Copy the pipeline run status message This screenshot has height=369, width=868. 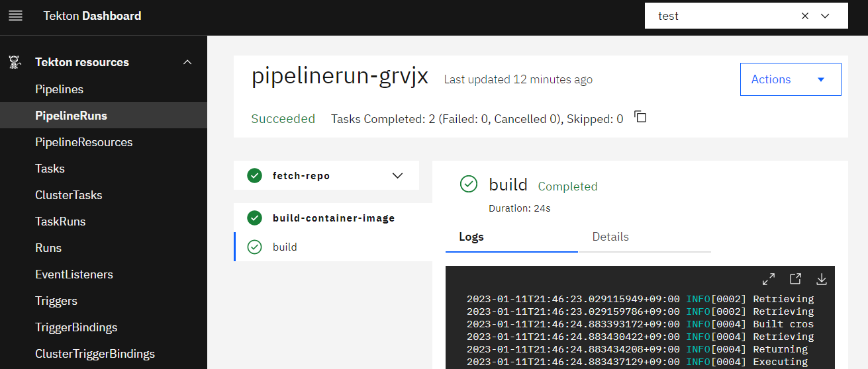click(640, 117)
